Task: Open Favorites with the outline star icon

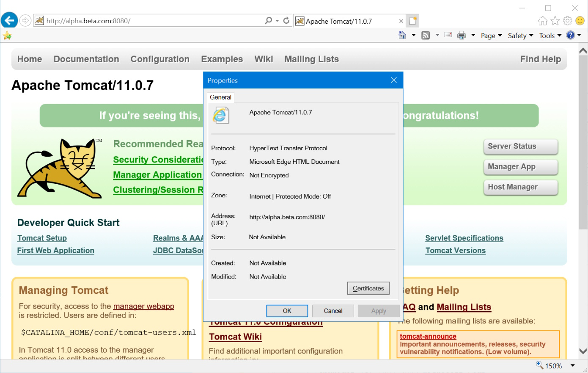Action: (x=555, y=21)
